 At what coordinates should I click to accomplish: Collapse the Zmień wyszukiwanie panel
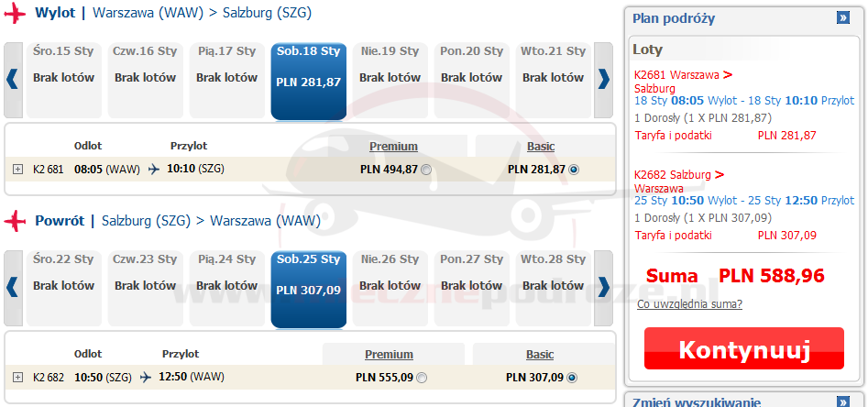click(843, 401)
